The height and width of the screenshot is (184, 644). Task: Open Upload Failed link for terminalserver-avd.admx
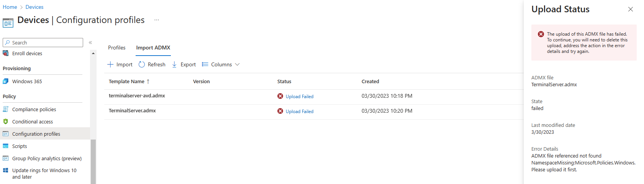click(299, 97)
